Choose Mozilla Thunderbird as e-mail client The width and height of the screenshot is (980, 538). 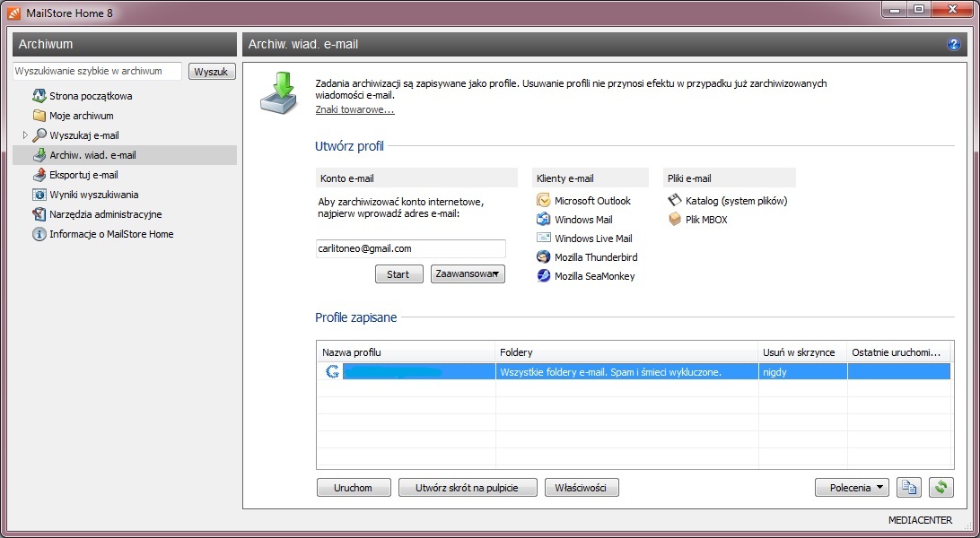596,257
